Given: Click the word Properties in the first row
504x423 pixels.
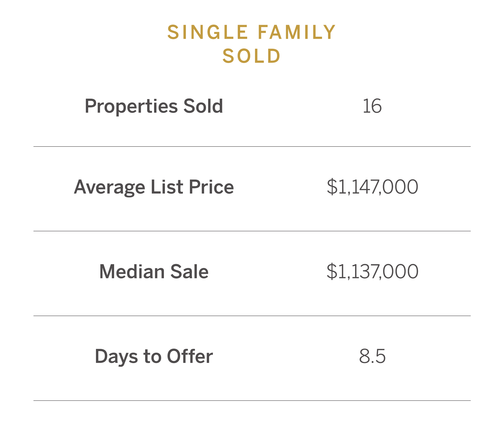Looking at the screenshot, I should click(x=131, y=106).
